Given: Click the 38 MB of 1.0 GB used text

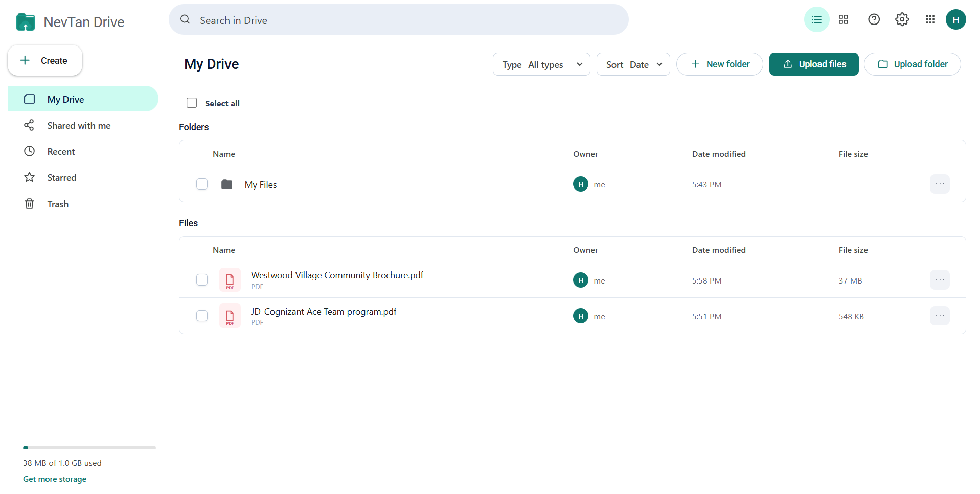Looking at the screenshot, I should pyautogui.click(x=62, y=463).
